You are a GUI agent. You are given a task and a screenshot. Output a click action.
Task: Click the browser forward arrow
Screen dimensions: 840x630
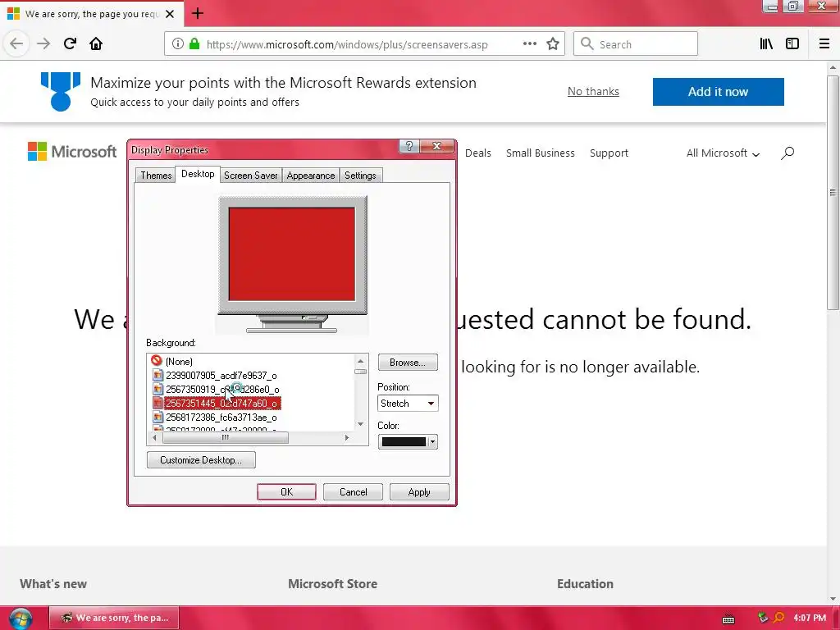[x=43, y=43]
